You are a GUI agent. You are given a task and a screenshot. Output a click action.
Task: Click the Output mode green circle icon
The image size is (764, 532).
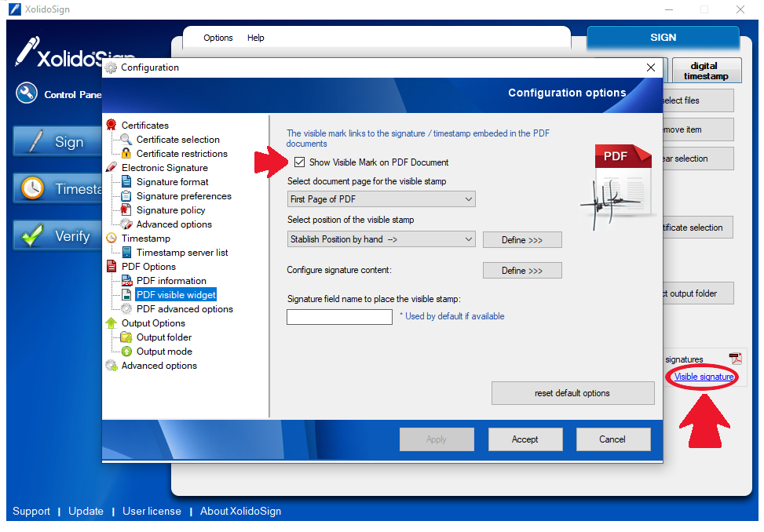tap(126, 351)
